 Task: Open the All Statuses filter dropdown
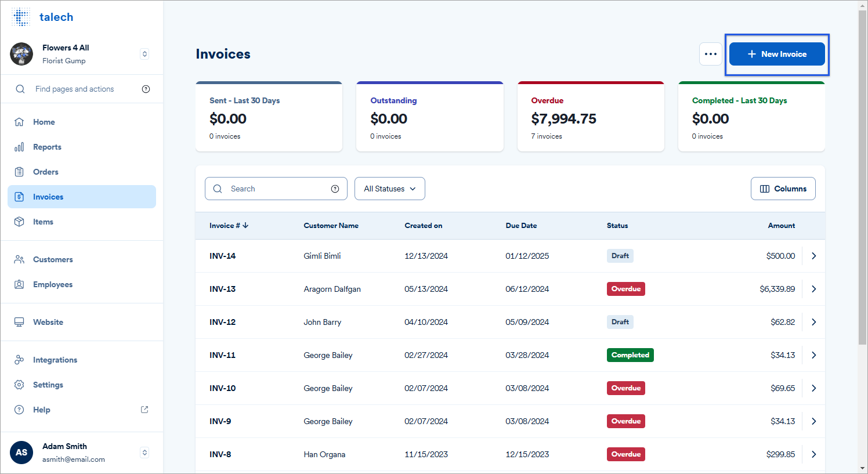(389, 189)
